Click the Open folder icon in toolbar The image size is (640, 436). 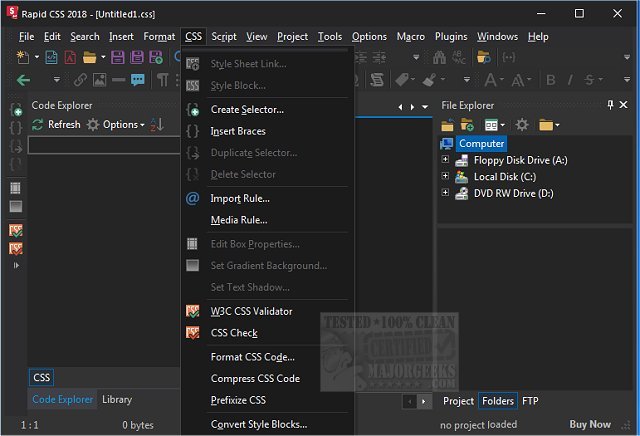tap(89, 57)
